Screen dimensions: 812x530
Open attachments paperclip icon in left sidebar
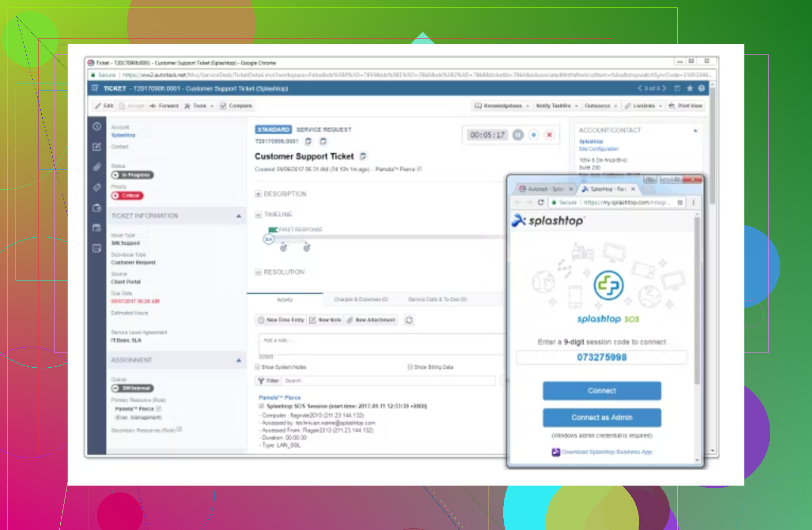pyautogui.click(x=97, y=167)
